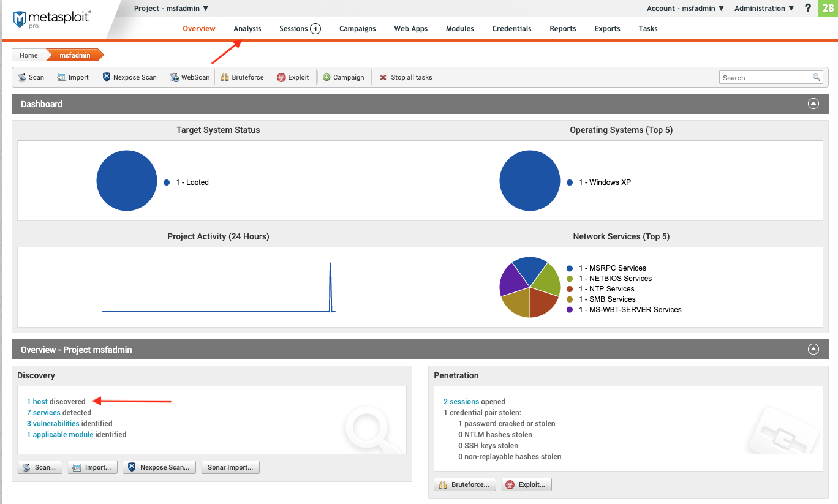Open the Analysis tab
This screenshot has width=838, height=504.
247,29
